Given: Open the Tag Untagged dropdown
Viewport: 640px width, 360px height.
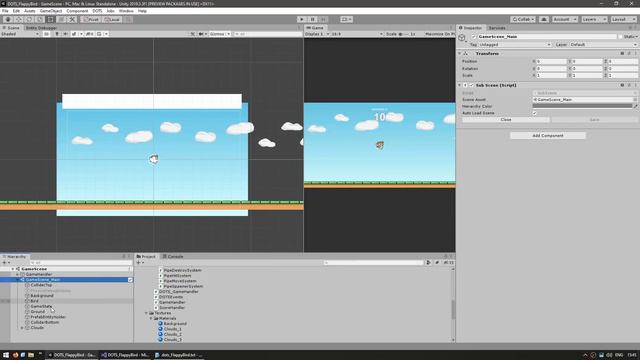Looking at the screenshot, I should click(x=515, y=44).
